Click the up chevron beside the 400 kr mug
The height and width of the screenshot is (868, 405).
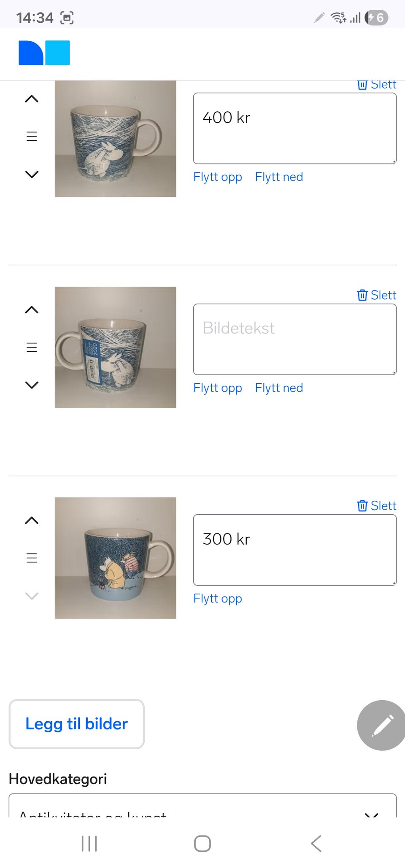click(32, 99)
